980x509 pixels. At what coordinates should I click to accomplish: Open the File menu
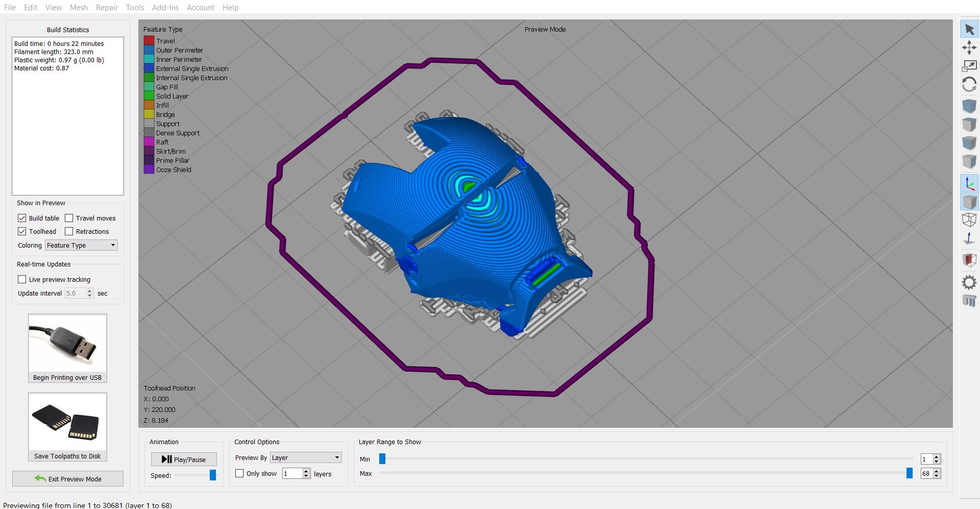tap(10, 8)
